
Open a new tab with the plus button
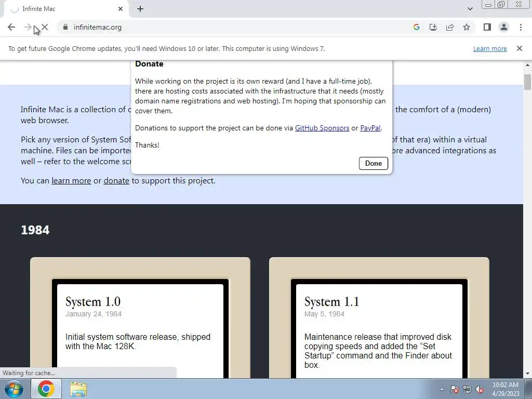(140, 9)
